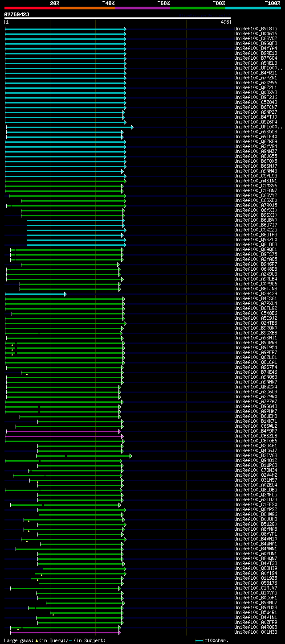Click the =100char. scale legend

coord(212,640)
